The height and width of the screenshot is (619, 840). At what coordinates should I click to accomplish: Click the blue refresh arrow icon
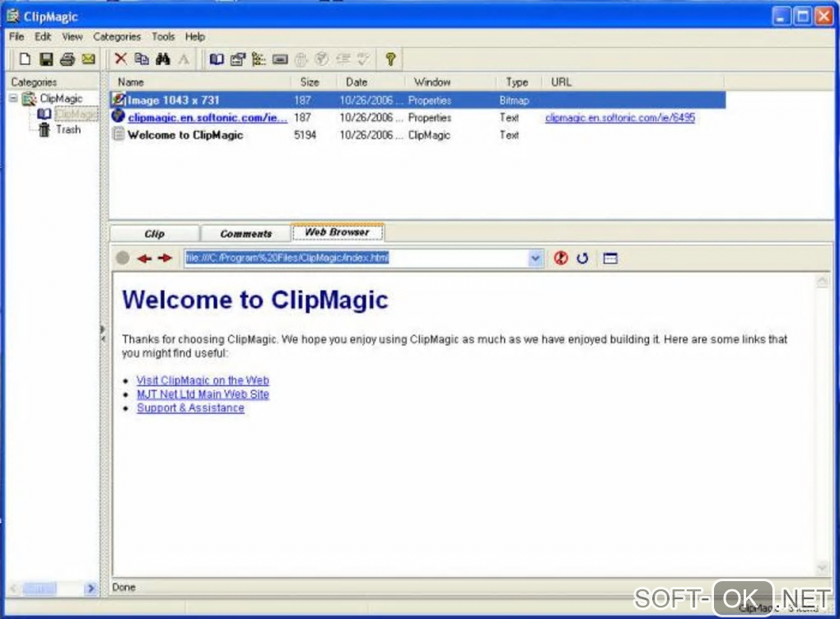tap(582, 258)
